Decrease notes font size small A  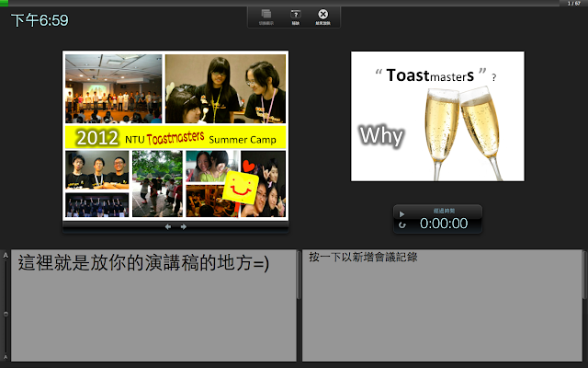pos(6,357)
